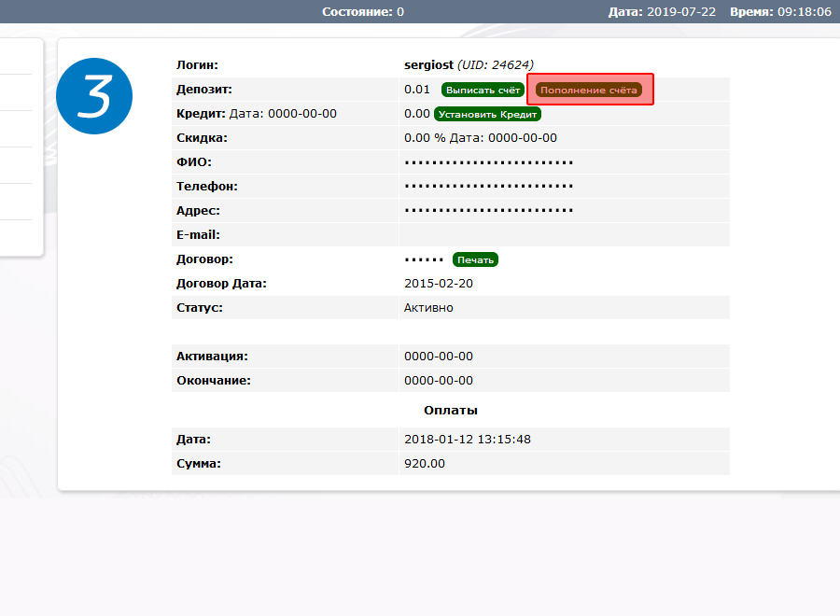Screen dimensions: 840x616
Task: Click the masked Адрес value
Action: 489,211
